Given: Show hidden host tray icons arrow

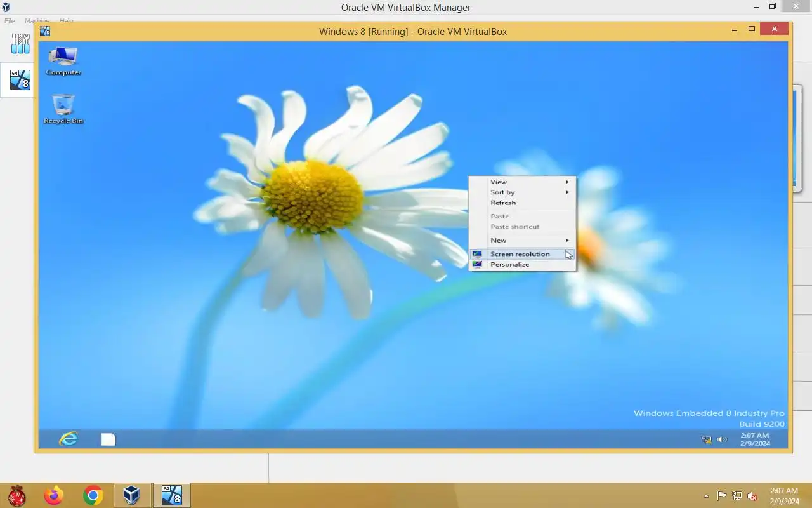Looking at the screenshot, I should (x=706, y=496).
